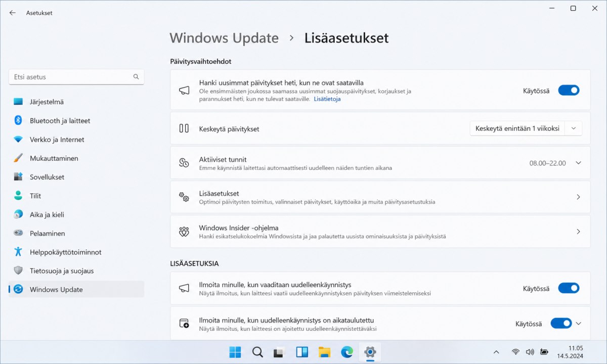607x364 pixels.
Task: Select Mukauttaminen in the sidebar
Action: [x=76, y=158]
